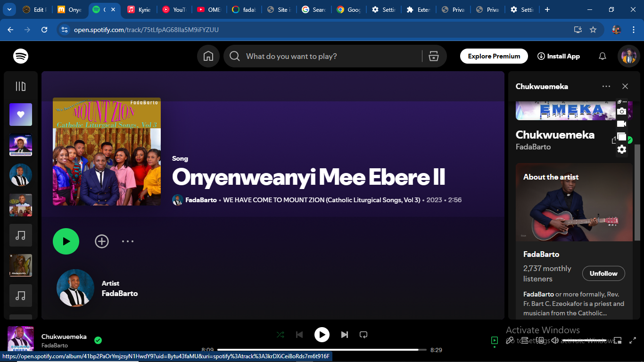644x362 pixels.
Task: Switch to the Kyrie browser tab
Action: [x=140, y=9]
